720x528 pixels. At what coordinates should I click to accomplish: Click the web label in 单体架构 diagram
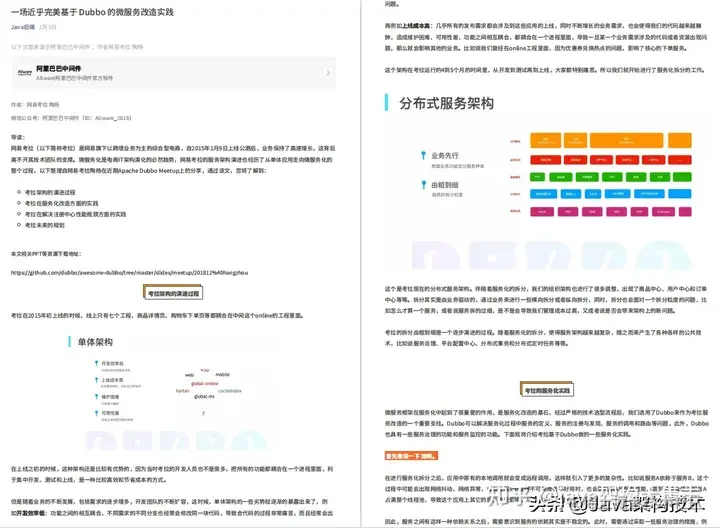[189, 375]
